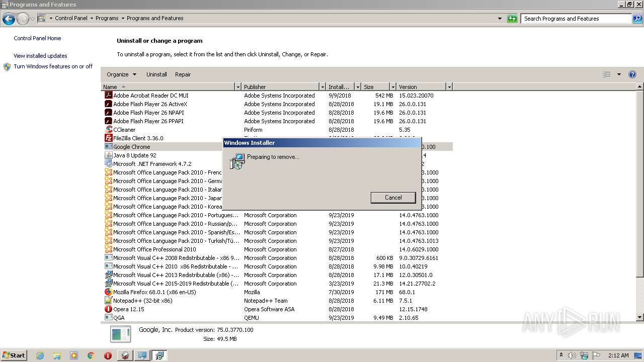Viewport: 644px width, 362px height.
Task: Open Control Panel Home link
Action: pos(37,38)
